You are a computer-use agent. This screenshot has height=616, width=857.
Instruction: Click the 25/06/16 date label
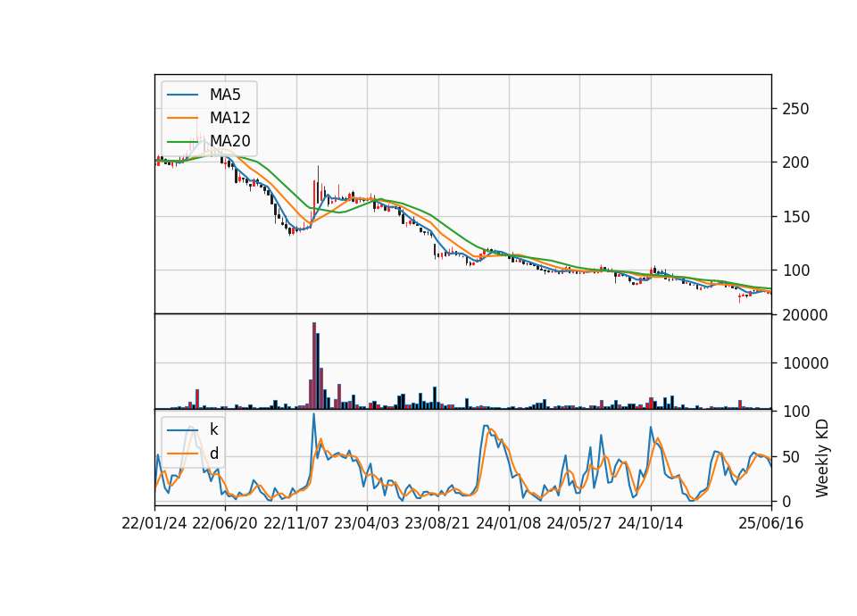(771, 524)
